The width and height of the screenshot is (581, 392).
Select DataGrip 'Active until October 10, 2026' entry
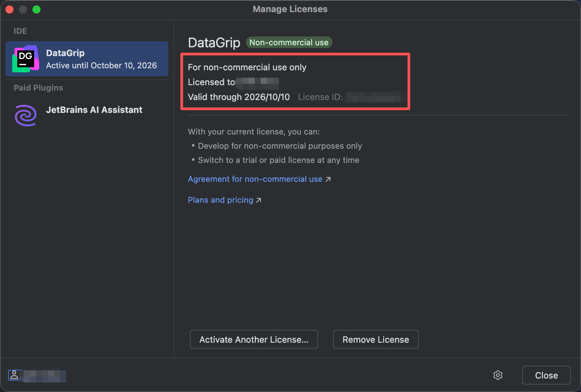[101, 65]
